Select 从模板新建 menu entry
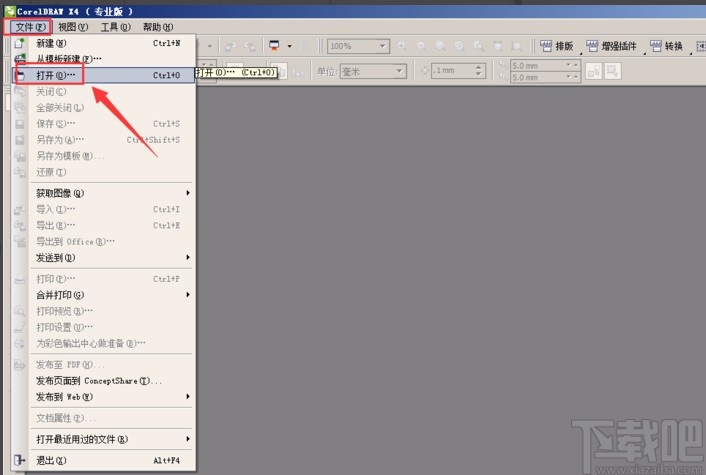 click(x=104, y=59)
